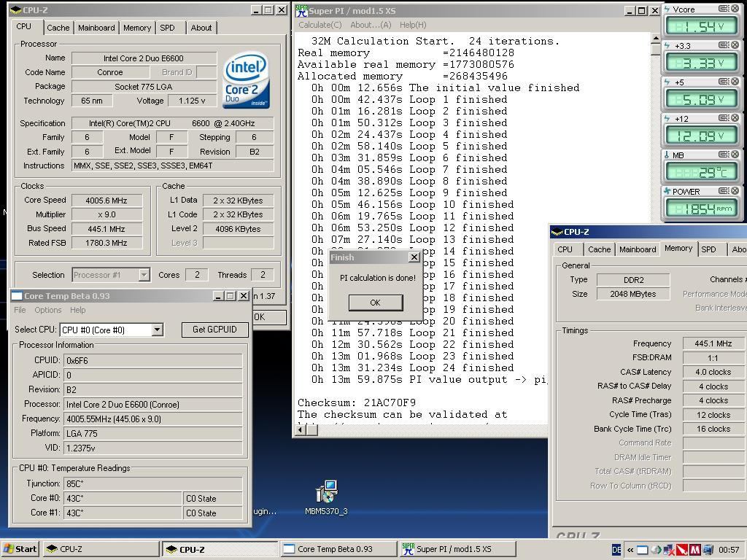Open the Options menu in Core Temp

coord(47,310)
